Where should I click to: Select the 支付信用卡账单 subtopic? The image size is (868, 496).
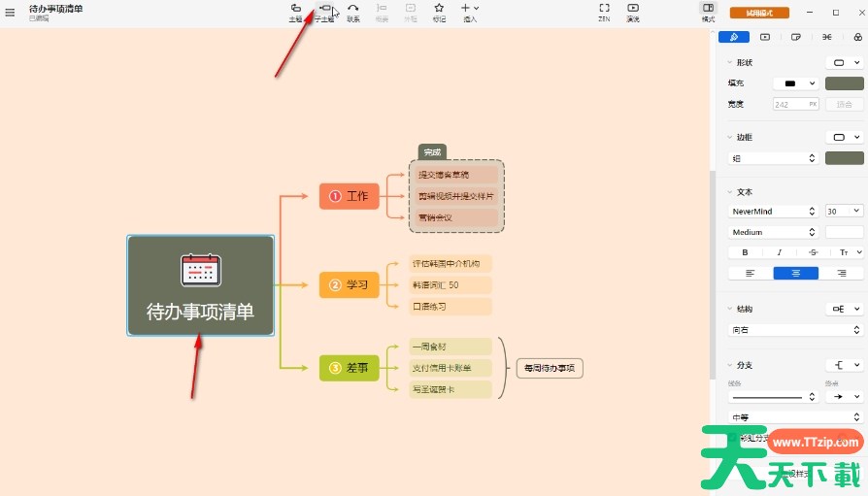(x=451, y=368)
